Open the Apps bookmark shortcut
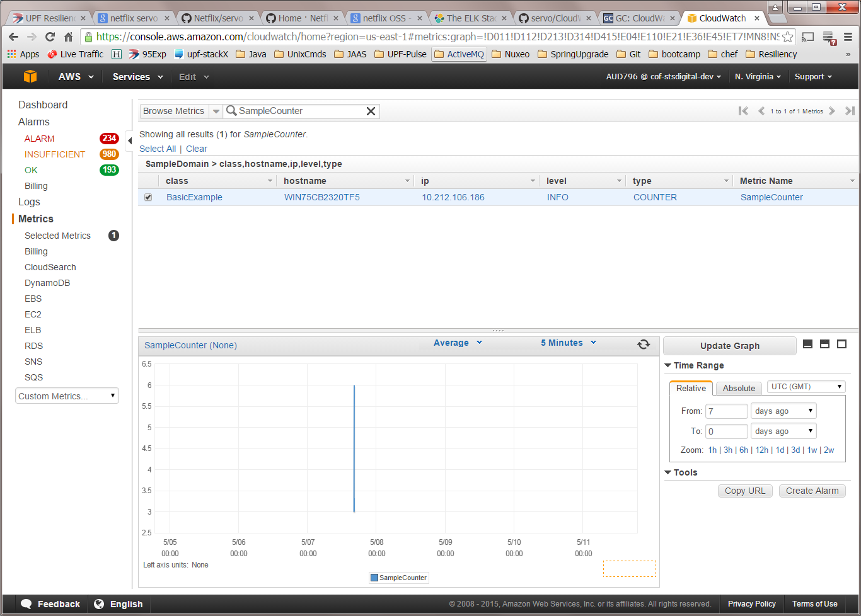The height and width of the screenshot is (616, 861). pos(23,54)
